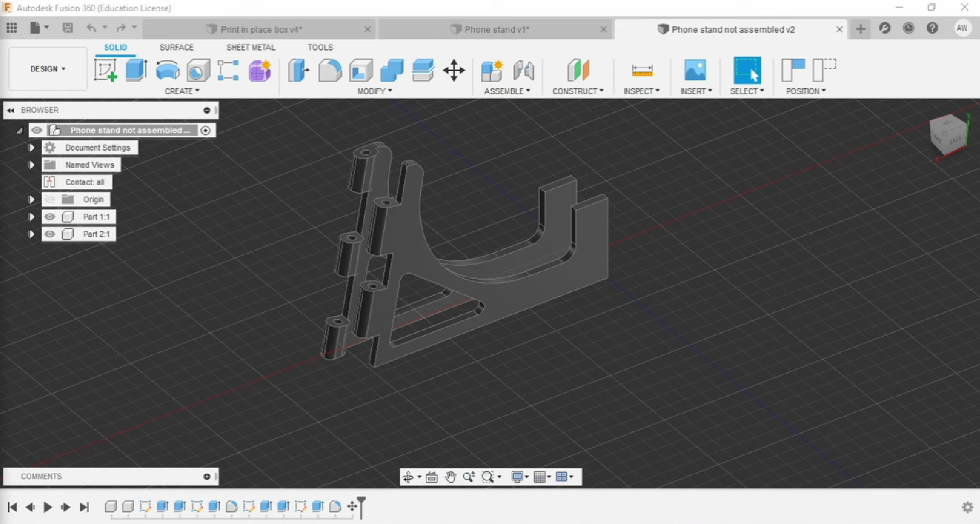Jump to timeline beginning

point(12,507)
